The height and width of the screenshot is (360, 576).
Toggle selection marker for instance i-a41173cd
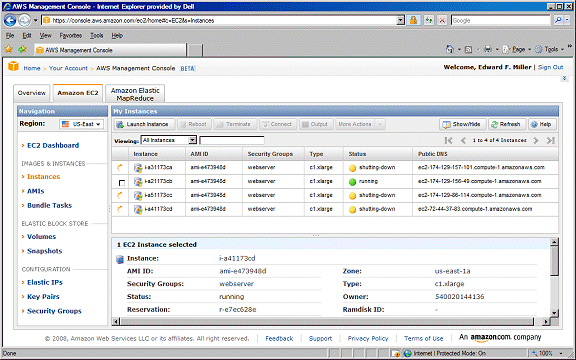tap(120, 209)
